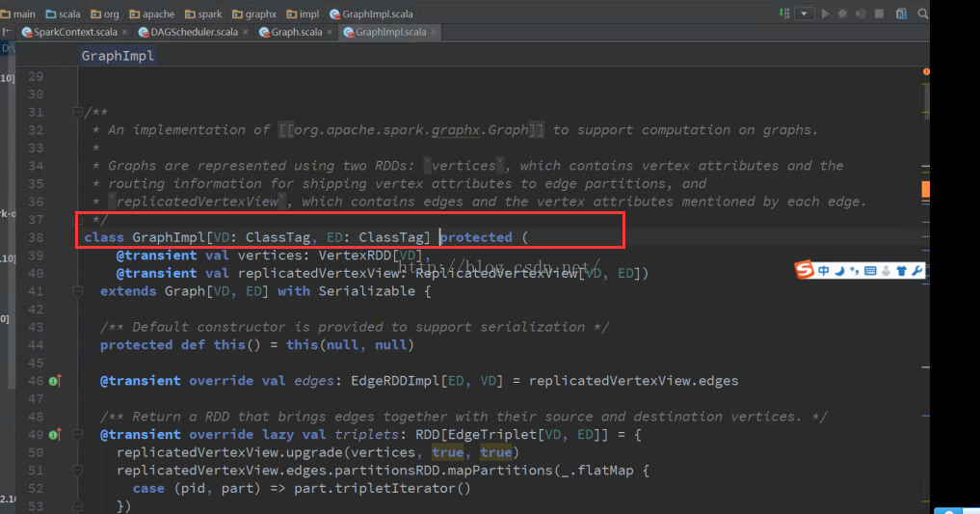Viewport: 980px width, 514px height.
Task: Click the EdgeRDDImpl type on line 46
Action: (x=395, y=381)
